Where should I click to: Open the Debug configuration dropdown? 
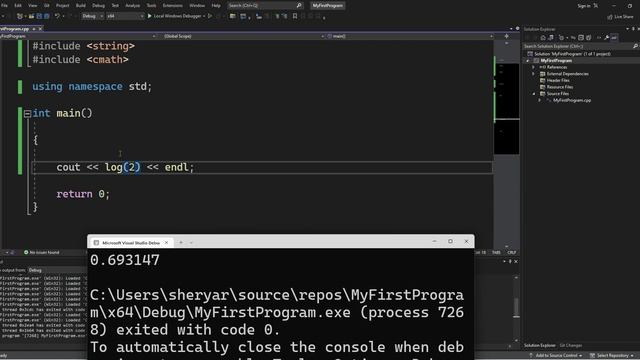coord(92,16)
